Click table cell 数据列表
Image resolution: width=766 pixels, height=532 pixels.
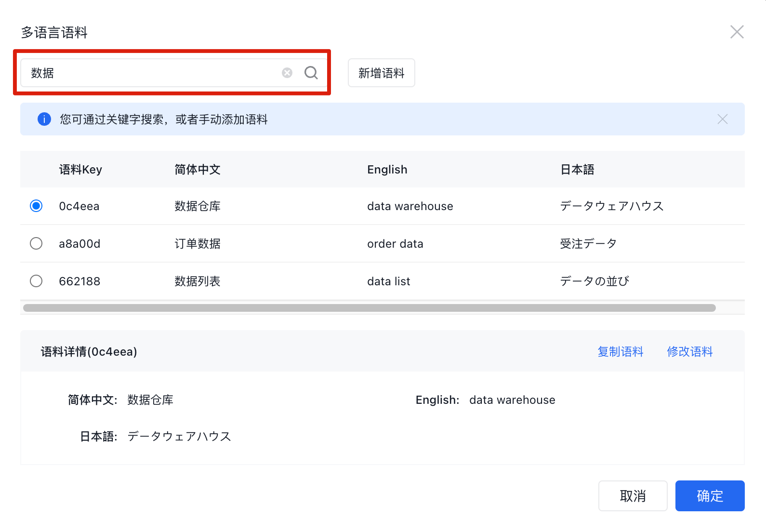coord(198,281)
